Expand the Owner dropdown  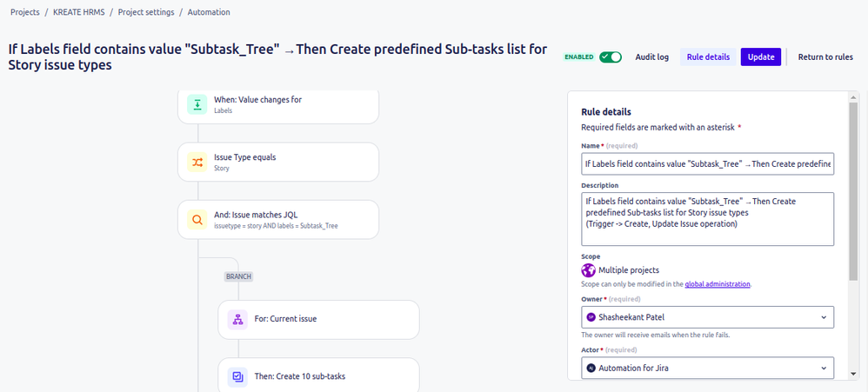pyautogui.click(x=707, y=317)
